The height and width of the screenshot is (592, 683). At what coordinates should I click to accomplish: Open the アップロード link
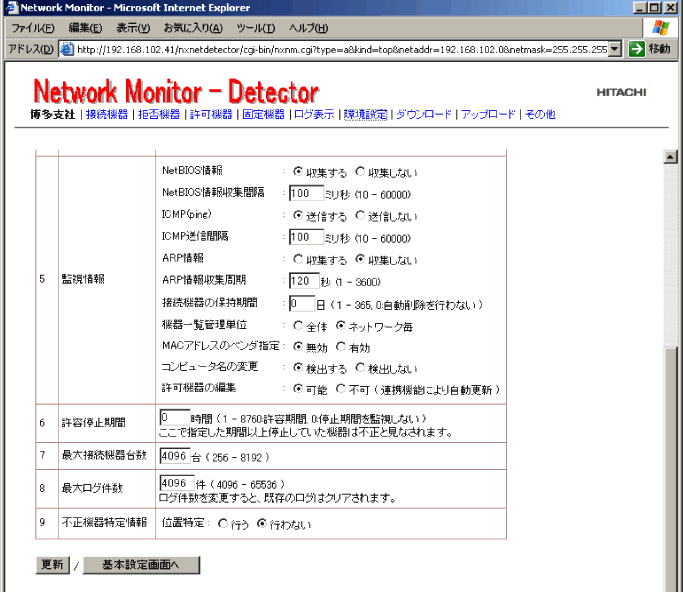488,114
